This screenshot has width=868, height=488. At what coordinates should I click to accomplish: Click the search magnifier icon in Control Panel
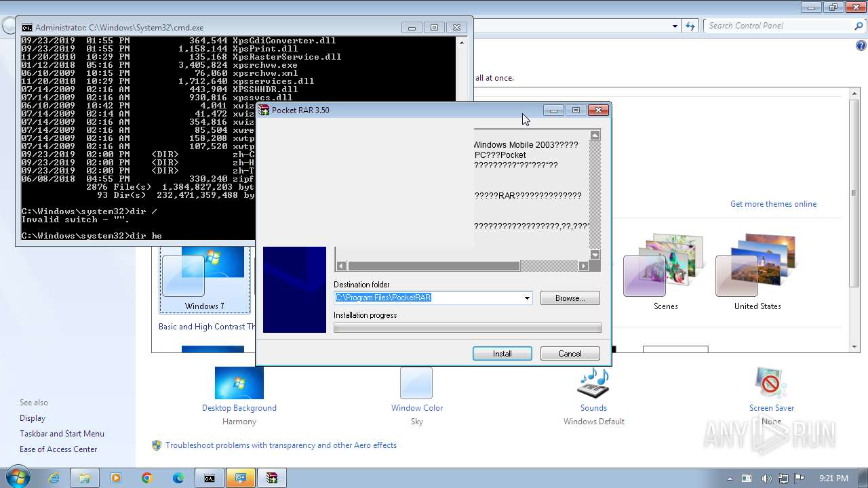pos(859,26)
